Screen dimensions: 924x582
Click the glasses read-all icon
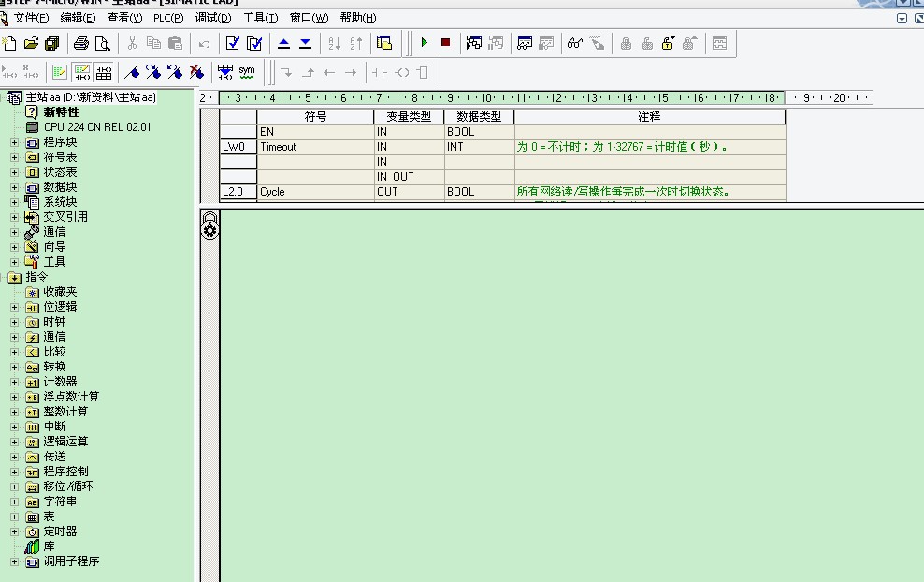click(574, 43)
